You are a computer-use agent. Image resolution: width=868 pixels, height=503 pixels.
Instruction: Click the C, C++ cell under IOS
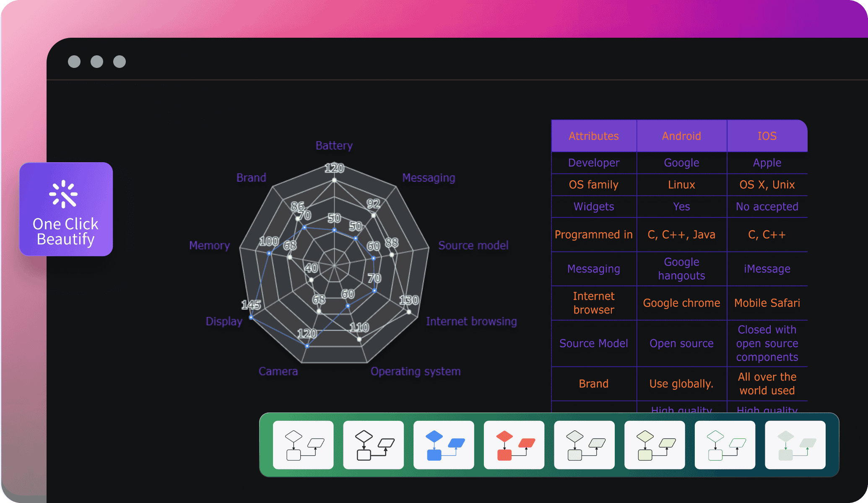tap(767, 234)
